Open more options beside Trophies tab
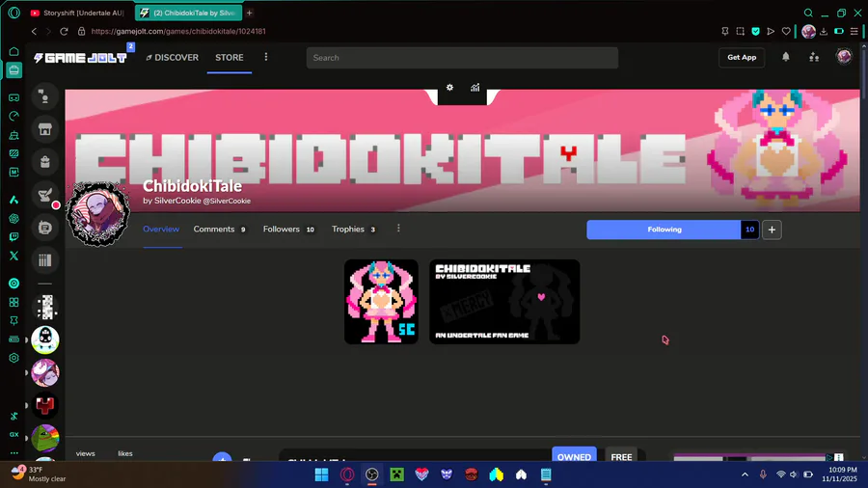 (x=398, y=229)
